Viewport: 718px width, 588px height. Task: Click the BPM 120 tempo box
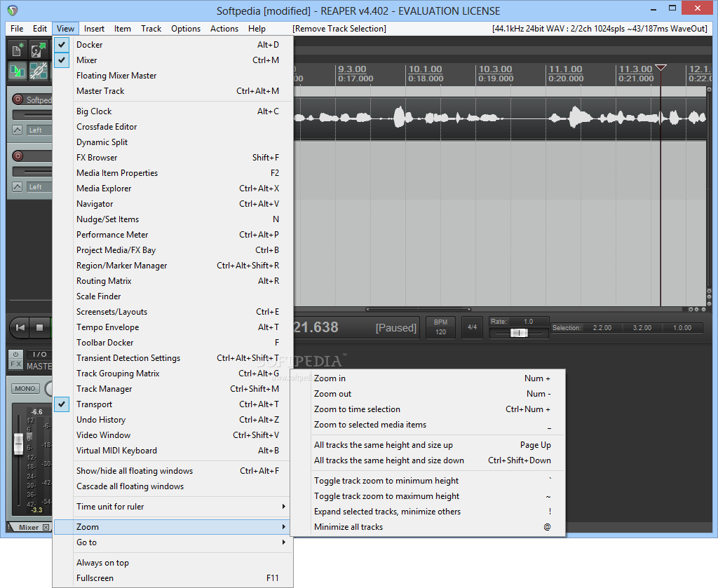click(x=440, y=327)
